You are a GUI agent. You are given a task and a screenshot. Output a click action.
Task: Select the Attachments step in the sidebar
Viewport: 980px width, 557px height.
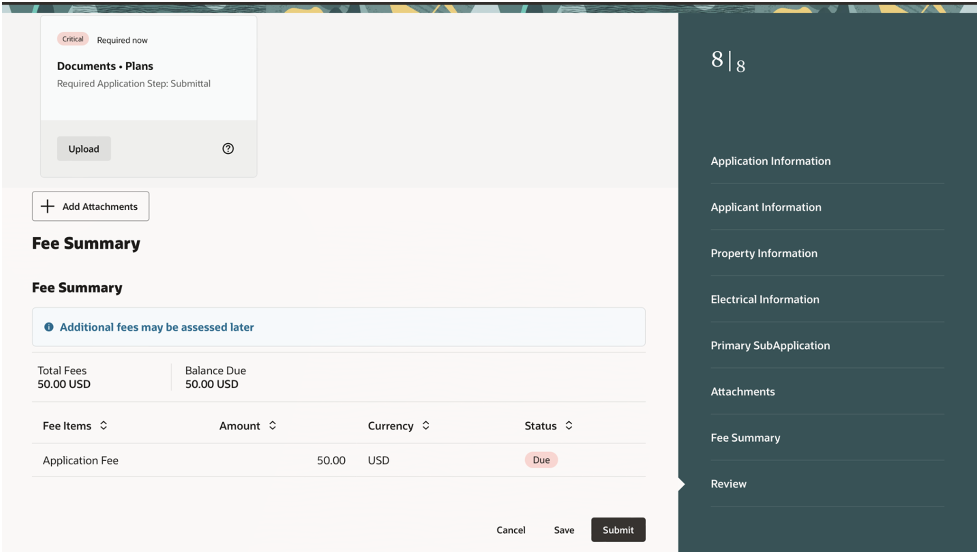(742, 391)
